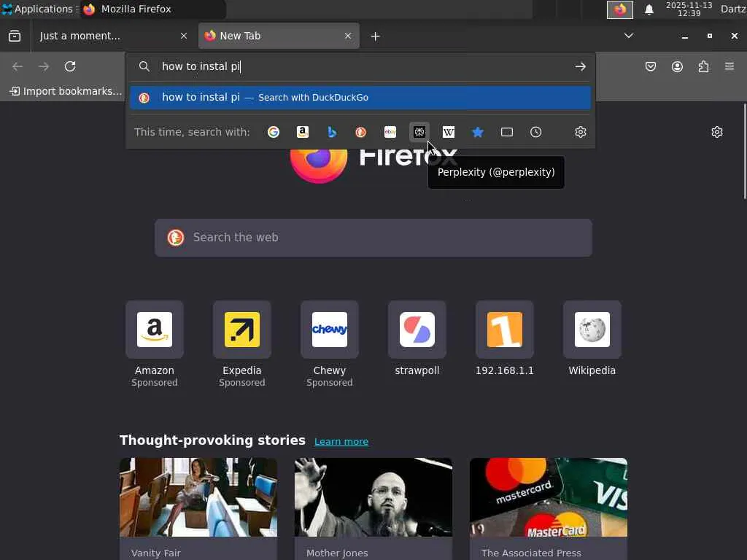Viewport: 747px width, 560px height.
Task: Go back one page
Action: pos(18,66)
